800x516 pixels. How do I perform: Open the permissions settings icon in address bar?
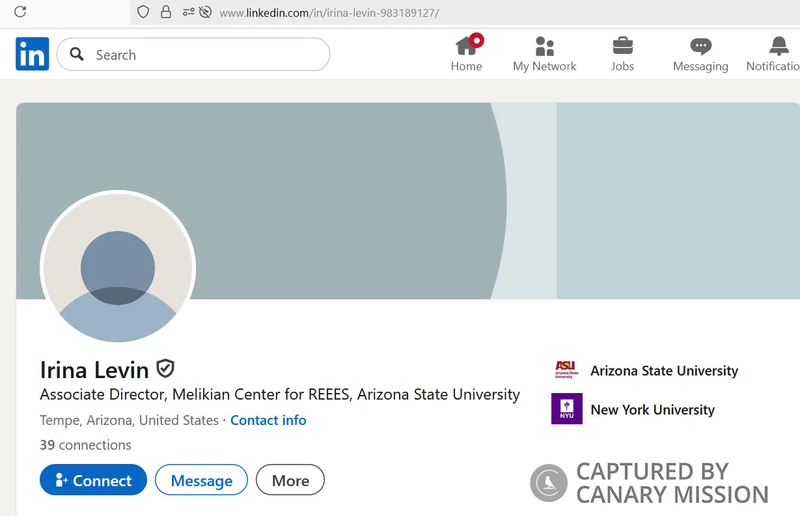(x=188, y=12)
